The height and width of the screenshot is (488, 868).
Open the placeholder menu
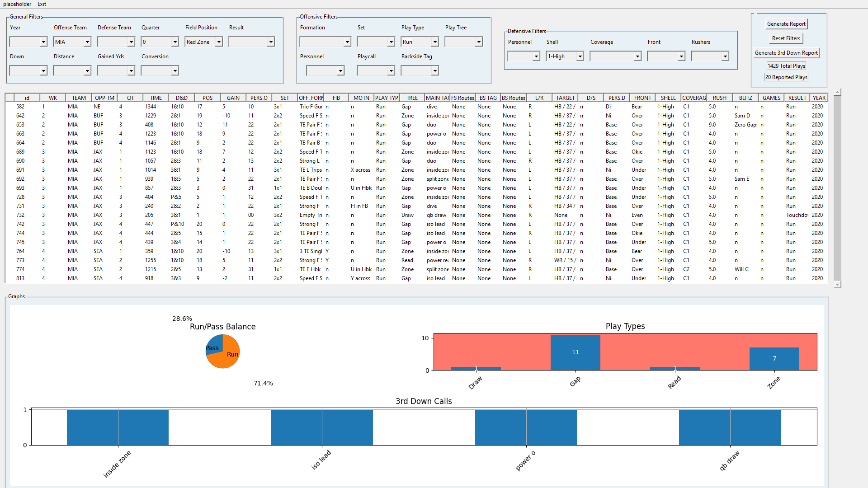(x=17, y=4)
